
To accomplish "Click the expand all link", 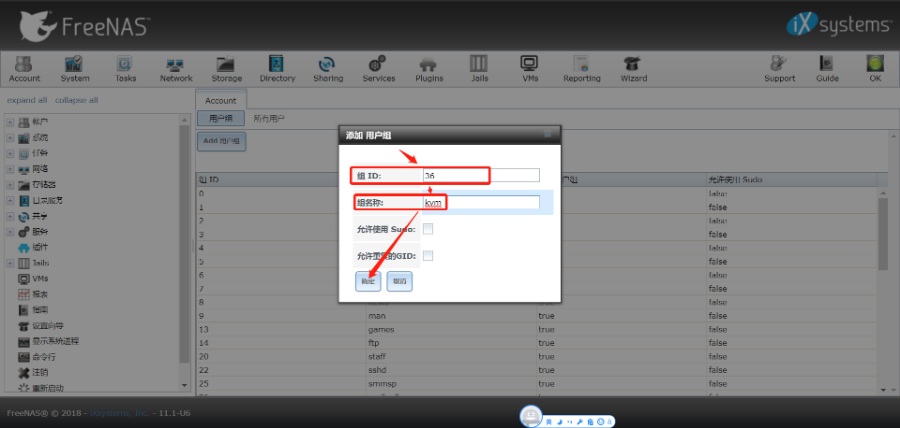I will click(27, 100).
